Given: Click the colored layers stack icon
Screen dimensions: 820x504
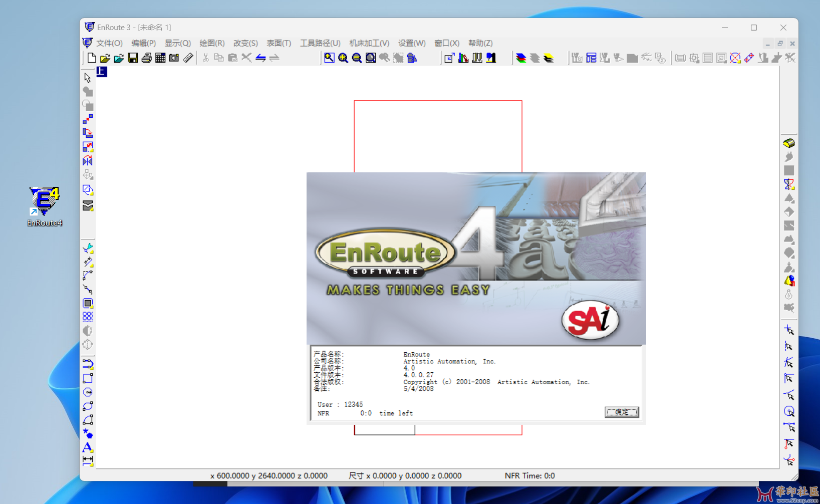Looking at the screenshot, I should click(x=521, y=58).
